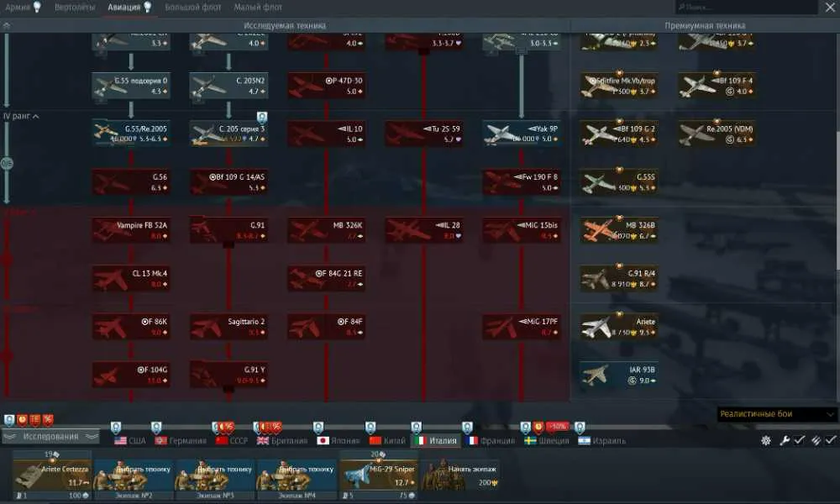Viewport: 840px width, 504px height.
Task: Select the СССР nation tab
Action: (232, 441)
